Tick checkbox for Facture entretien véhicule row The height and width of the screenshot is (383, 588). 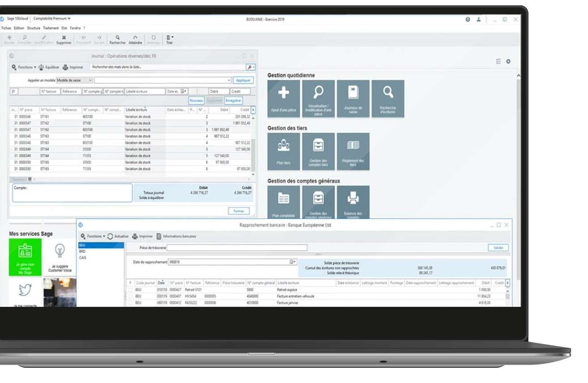pos(130,296)
